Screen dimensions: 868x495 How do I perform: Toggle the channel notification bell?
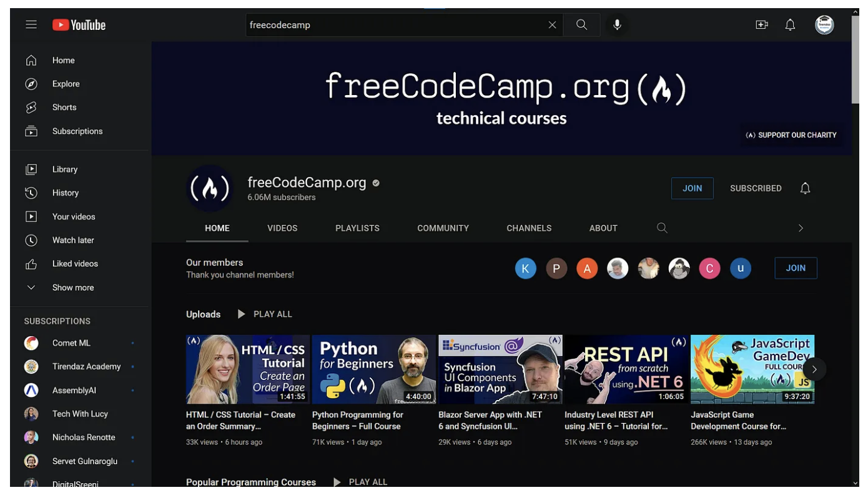[x=806, y=188]
